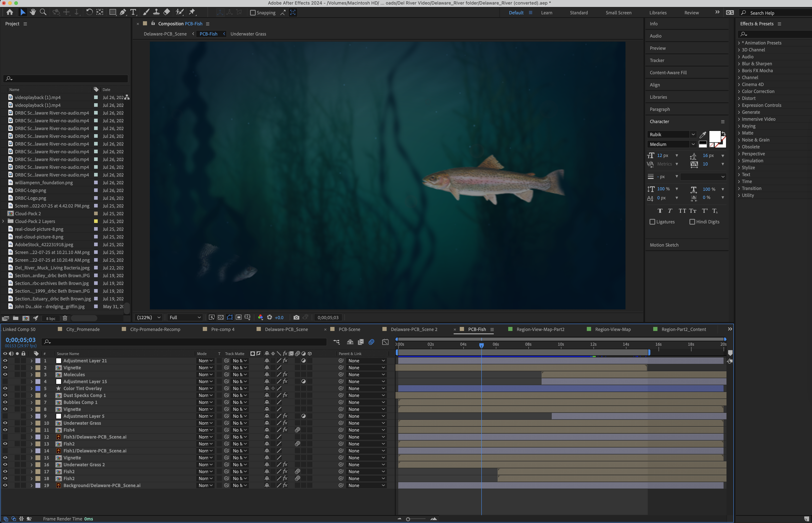Open the Content-Aware Fill panel

pyautogui.click(x=668, y=72)
